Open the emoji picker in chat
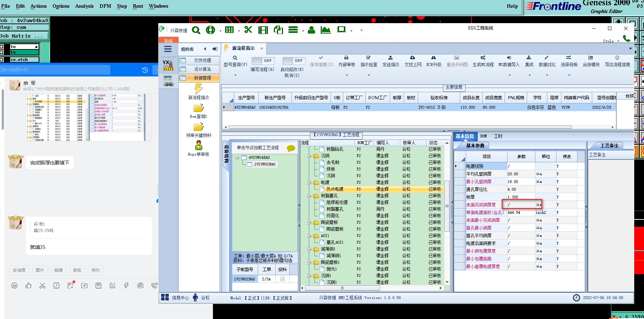Image resolution: width=644 pixels, height=319 pixels. [x=14, y=286]
